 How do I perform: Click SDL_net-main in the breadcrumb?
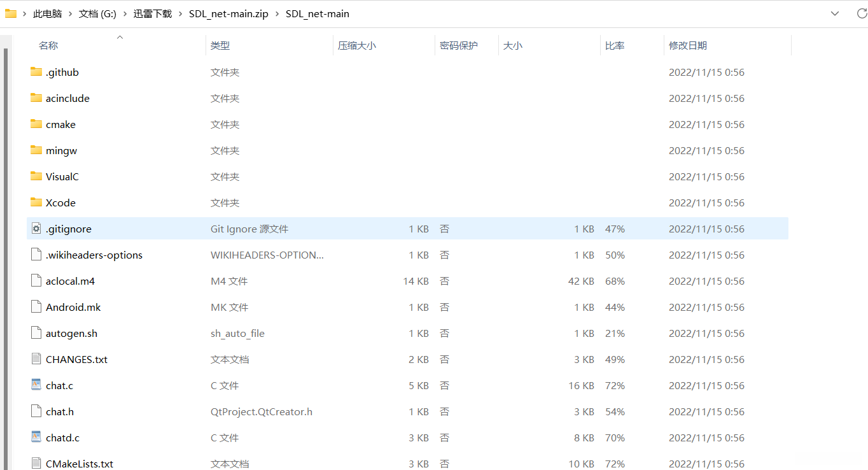318,13
